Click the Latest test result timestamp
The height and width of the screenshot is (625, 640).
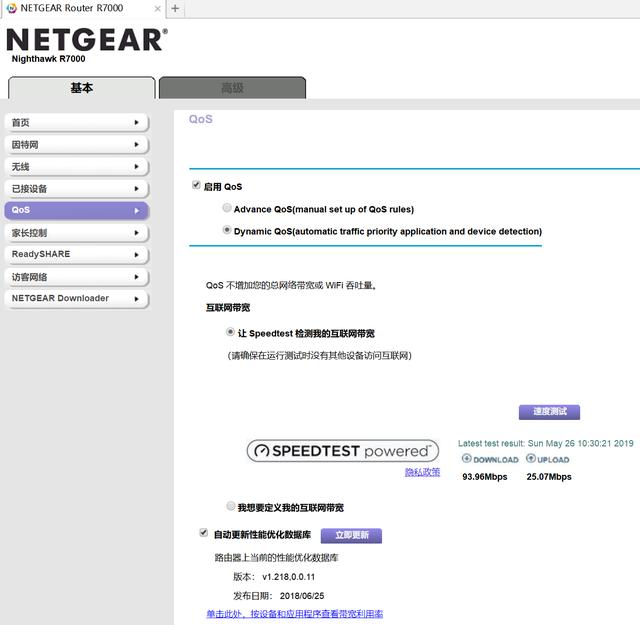point(546,443)
